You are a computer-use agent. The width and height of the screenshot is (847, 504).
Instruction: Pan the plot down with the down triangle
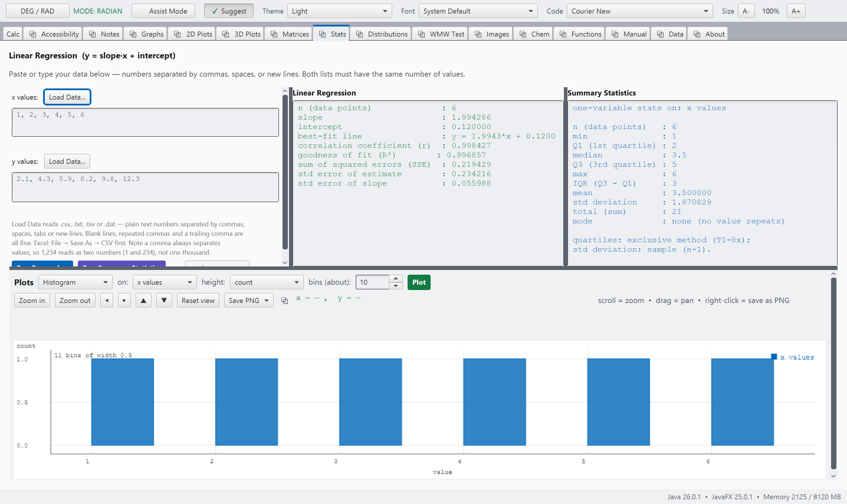pyautogui.click(x=164, y=301)
